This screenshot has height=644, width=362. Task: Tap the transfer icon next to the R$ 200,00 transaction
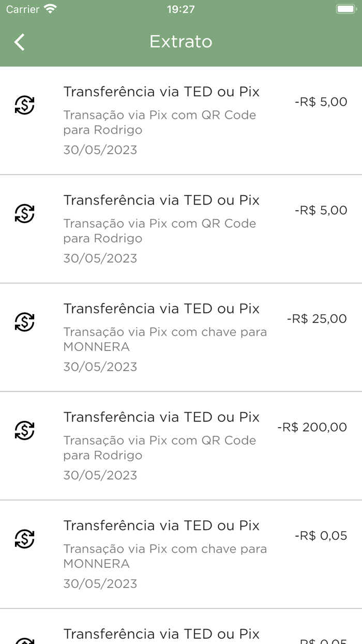(24, 431)
